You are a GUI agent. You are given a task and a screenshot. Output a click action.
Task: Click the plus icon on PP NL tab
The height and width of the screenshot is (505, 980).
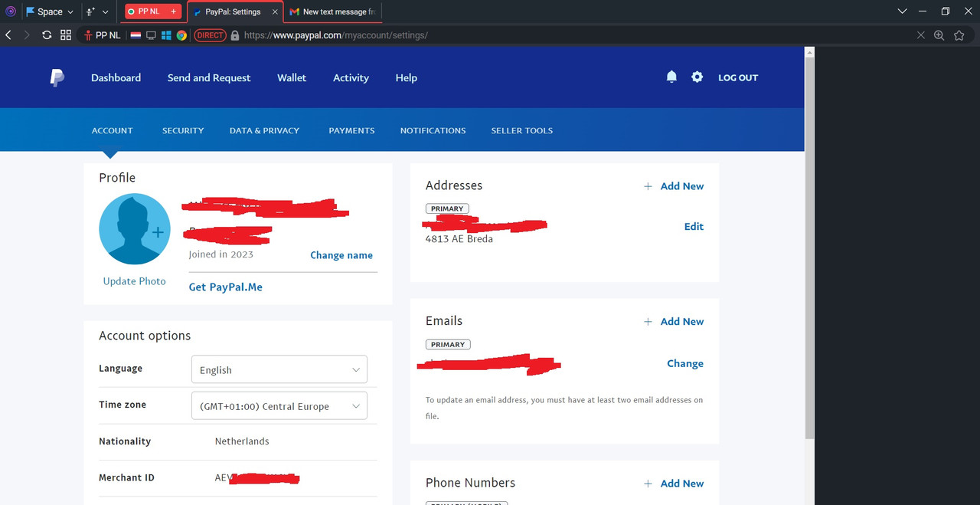pyautogui.click(x=173, y=11)
